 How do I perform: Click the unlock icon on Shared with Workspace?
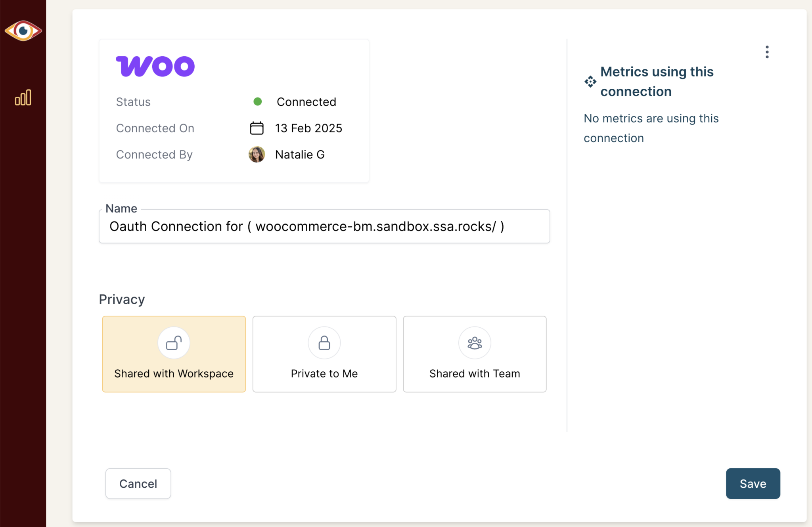pos(174,342)
